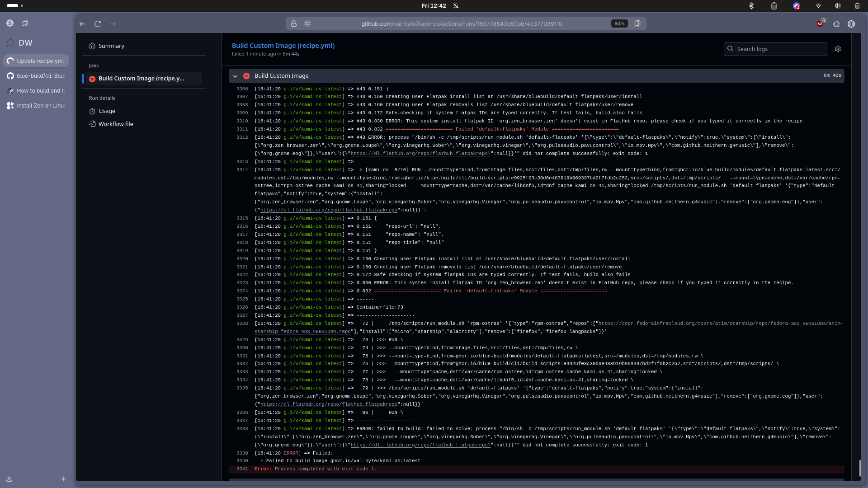
Task: Go back with the browser back arrow
Action: point(82,24)
